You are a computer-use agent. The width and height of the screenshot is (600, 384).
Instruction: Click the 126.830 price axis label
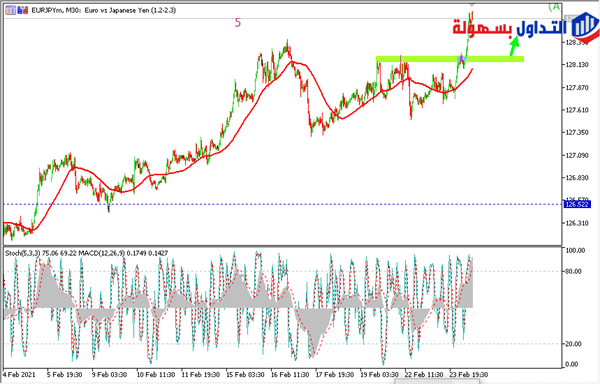[x=577, y=178]
